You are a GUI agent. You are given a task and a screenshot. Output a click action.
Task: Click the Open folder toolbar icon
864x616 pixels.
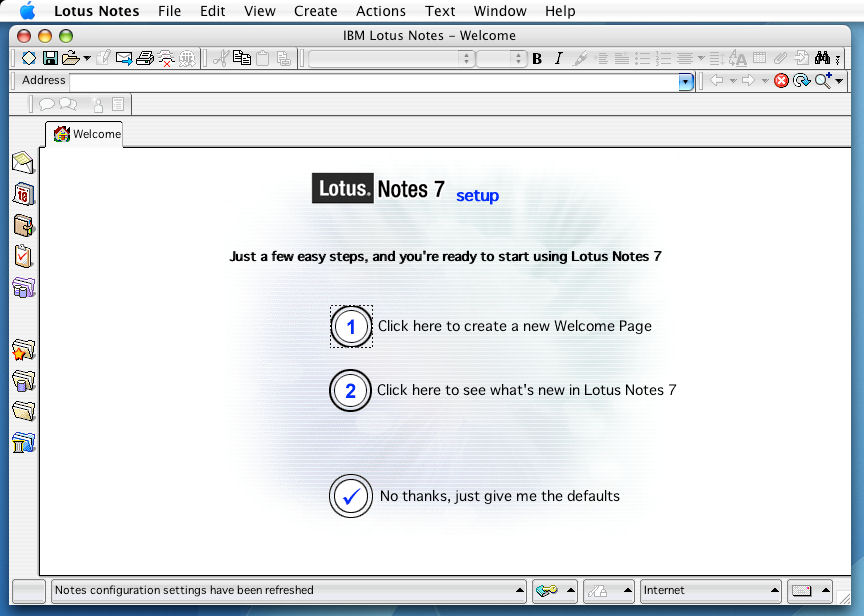click(x=71, y=58)
